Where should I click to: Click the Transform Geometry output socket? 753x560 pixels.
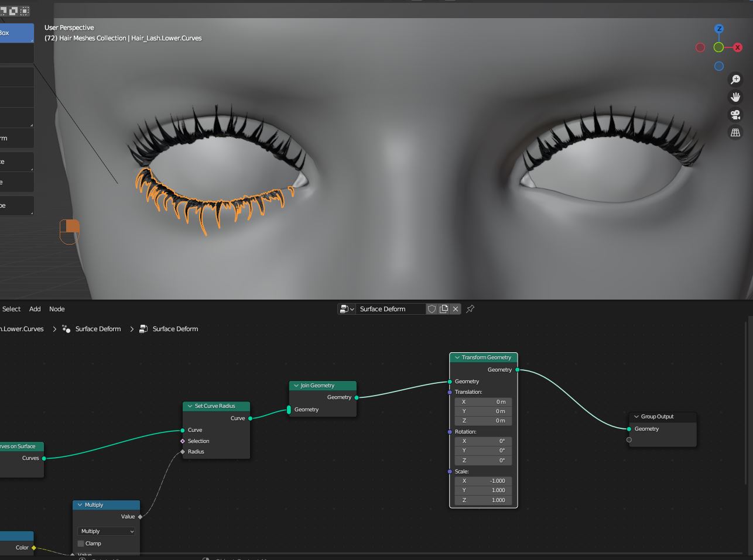pos(518,370)
